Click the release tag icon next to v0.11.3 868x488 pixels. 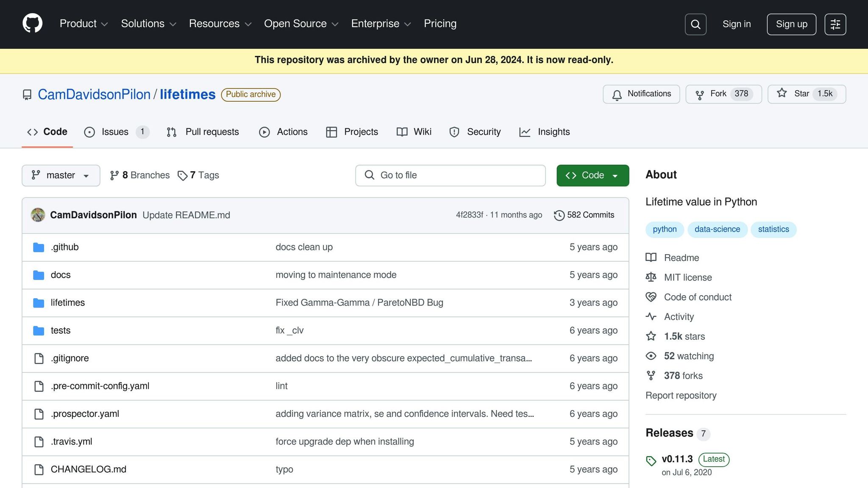[651, 461]
